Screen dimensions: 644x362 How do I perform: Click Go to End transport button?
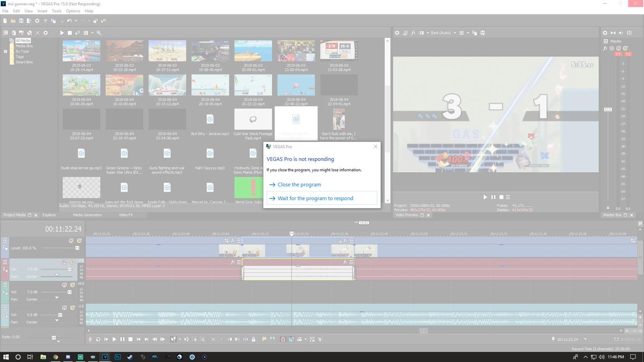[147, 339]
